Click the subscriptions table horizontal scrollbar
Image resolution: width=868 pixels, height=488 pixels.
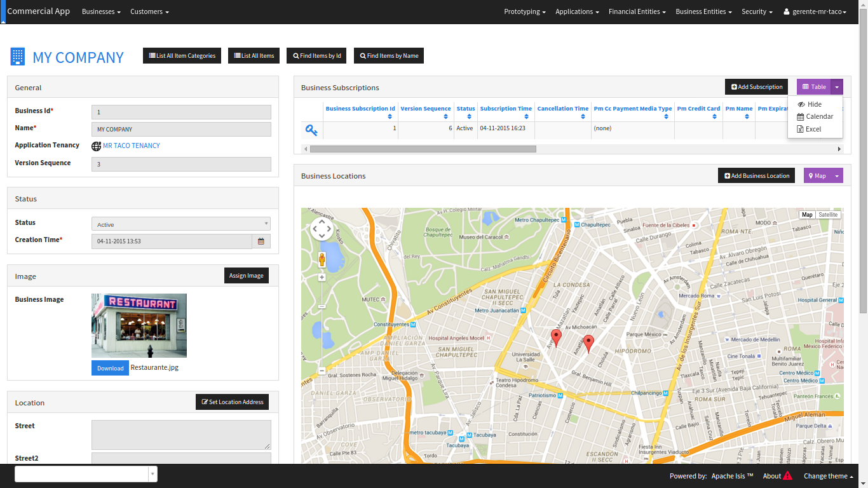tap(423, 149)
